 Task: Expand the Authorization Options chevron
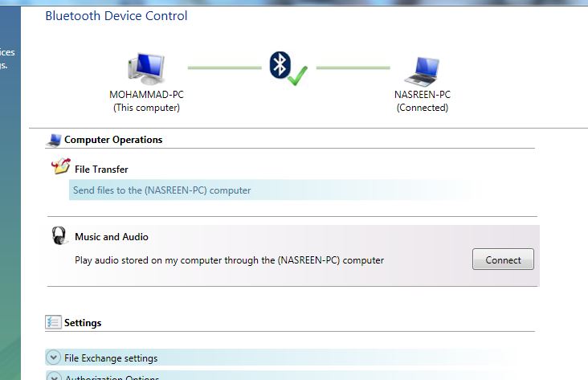click(55, 376)
